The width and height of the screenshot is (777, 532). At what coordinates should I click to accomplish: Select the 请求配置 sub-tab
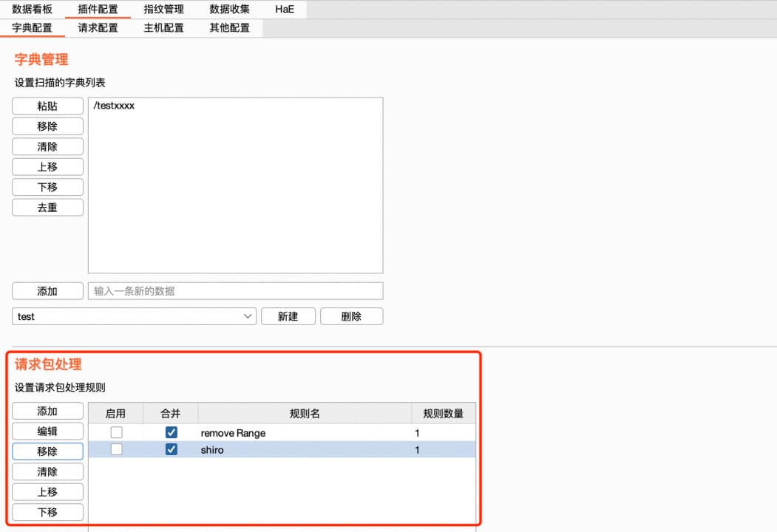coord(98,28)
